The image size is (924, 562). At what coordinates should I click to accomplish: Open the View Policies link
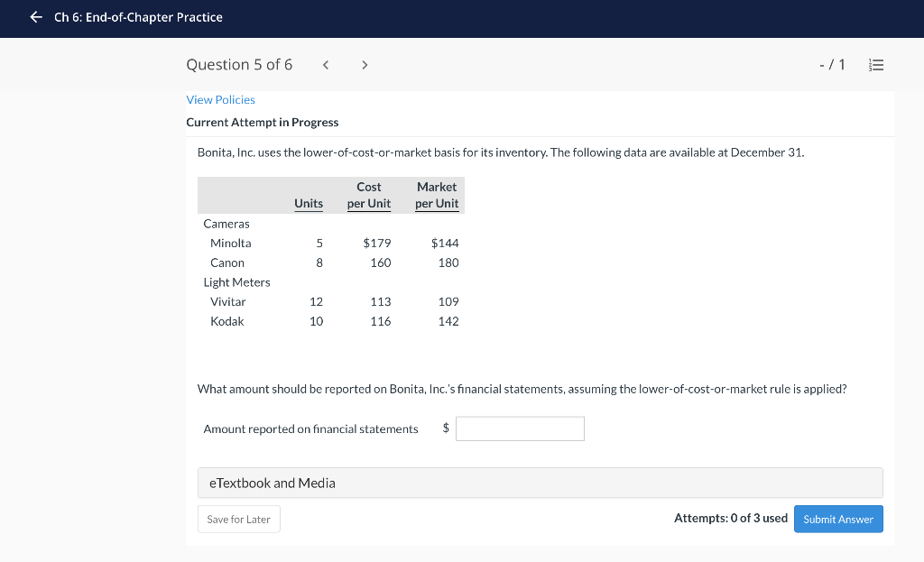pyautogui.click(x=220, y=99)
